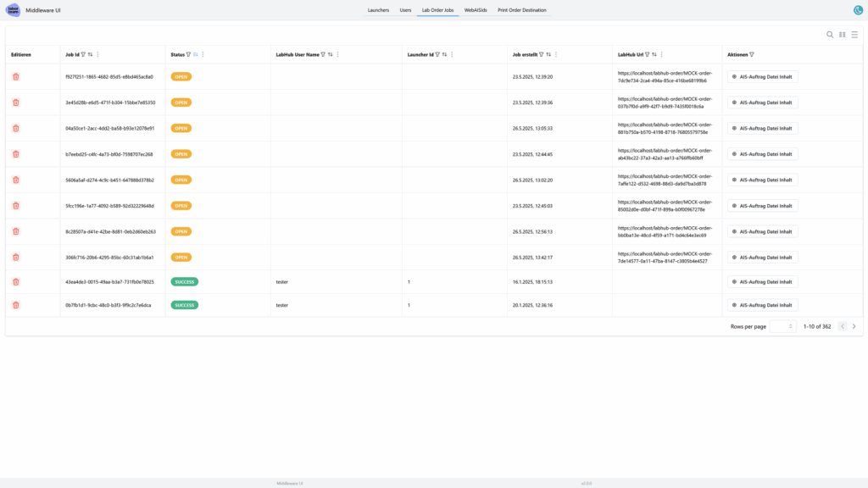The image size is (868, 488).
Task: Open Job Id column options menu
Action: [x=98, y=55]
